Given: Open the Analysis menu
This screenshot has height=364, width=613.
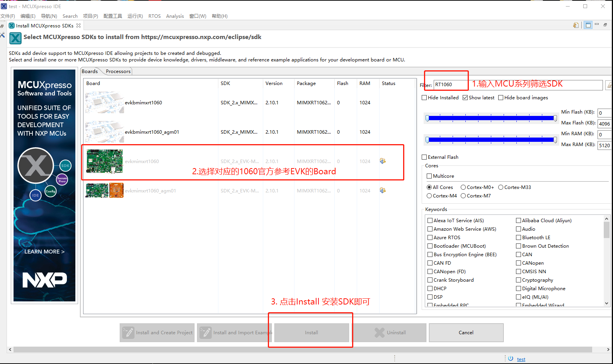Looking at the screenshot, I should 175,16.
